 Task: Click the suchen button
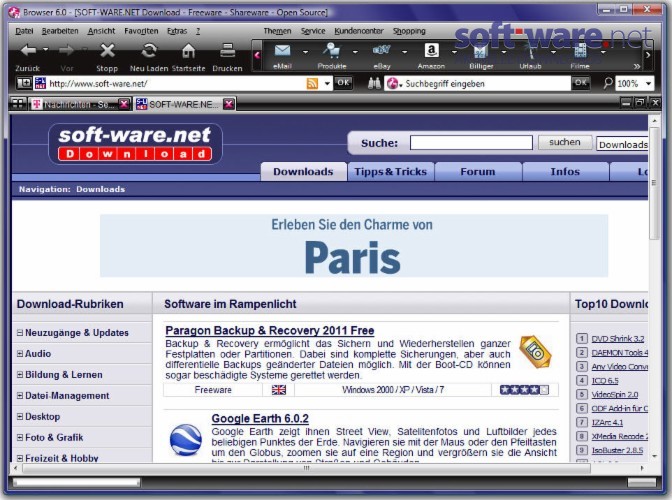(x=564, y=143)
